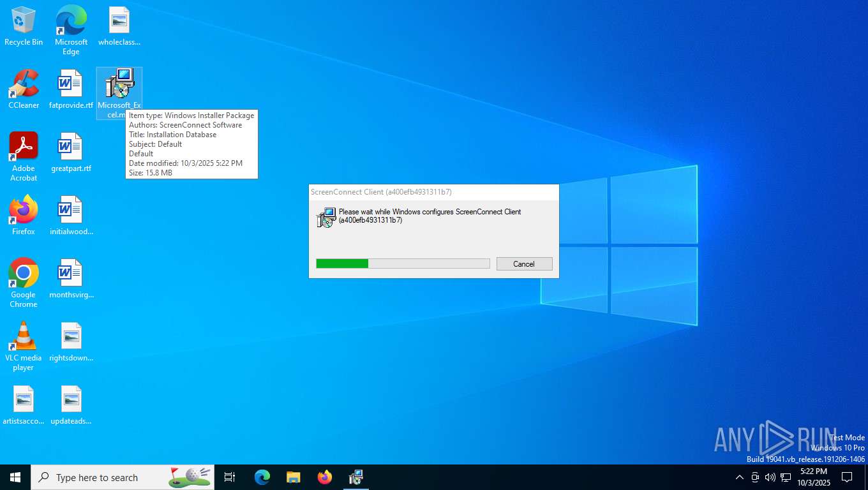Open the volume control tray icon
This screenshot has width=868, height=490.
pos(770,477)
